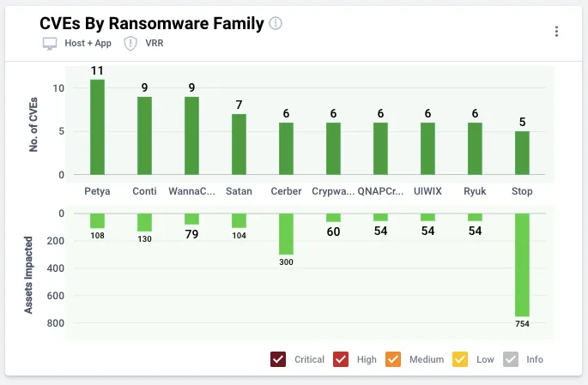Click the 60 value under Crypwa...
588x385 pixels.
click(x=333, y=232)
